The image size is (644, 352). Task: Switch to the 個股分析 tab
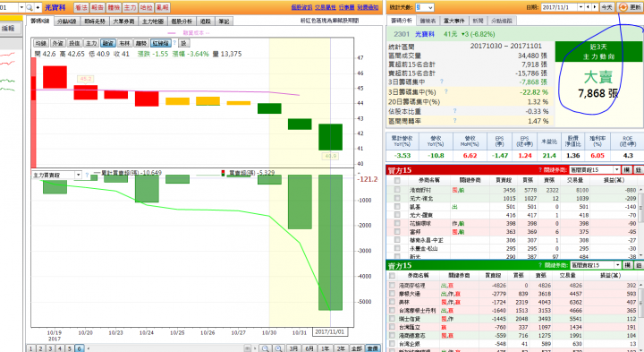coord(182,21)
